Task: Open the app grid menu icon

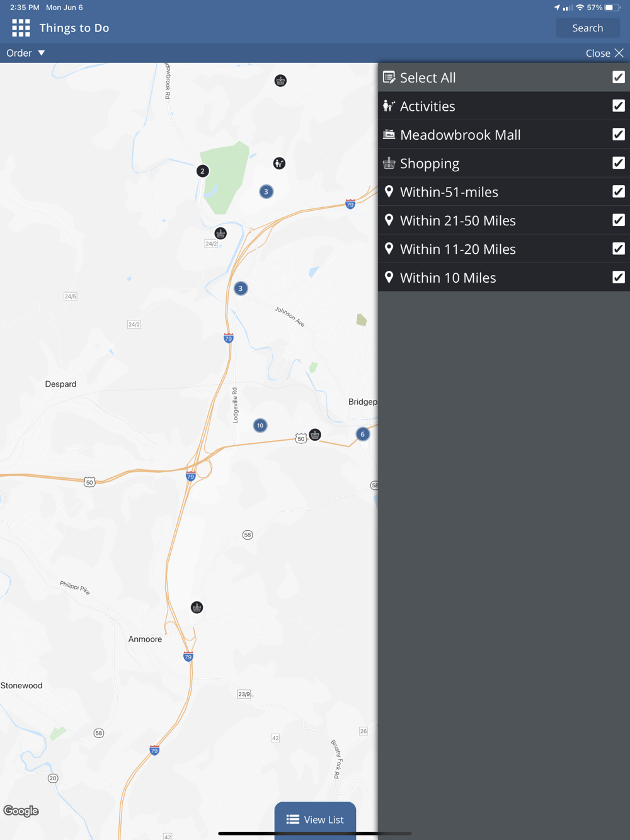Action: tap(21, 28)
